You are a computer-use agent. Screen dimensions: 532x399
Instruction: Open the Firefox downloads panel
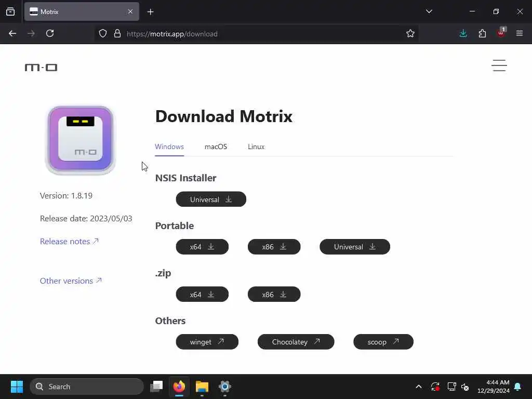pos(463,33)
